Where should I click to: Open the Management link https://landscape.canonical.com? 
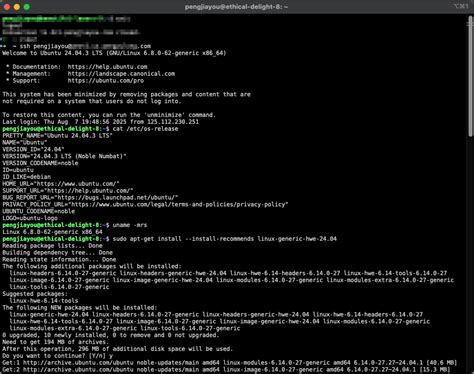coord(121,74)
